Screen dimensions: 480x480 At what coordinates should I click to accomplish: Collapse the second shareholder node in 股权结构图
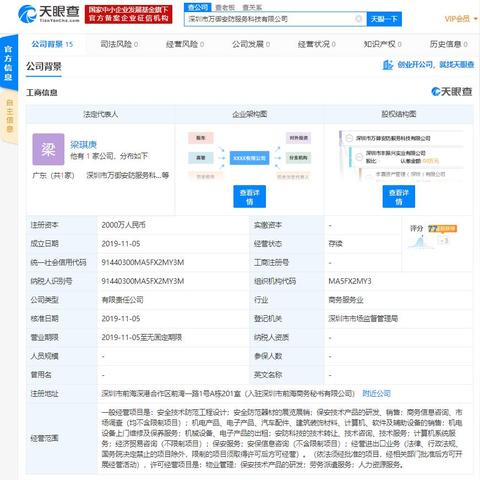click(359, 157)
